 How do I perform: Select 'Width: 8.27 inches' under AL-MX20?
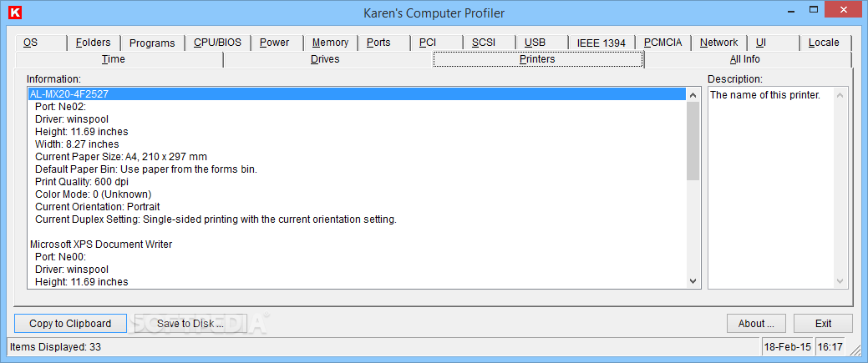(x=357, y=144)
